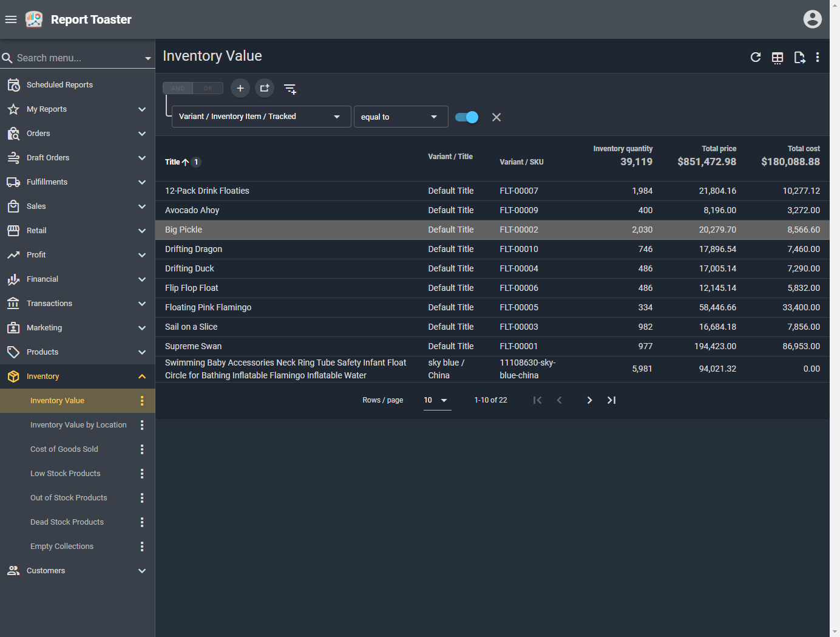Change the rows per page dropdown
Image resolution: width=840 pixels, height=637 pixels.
437,400
